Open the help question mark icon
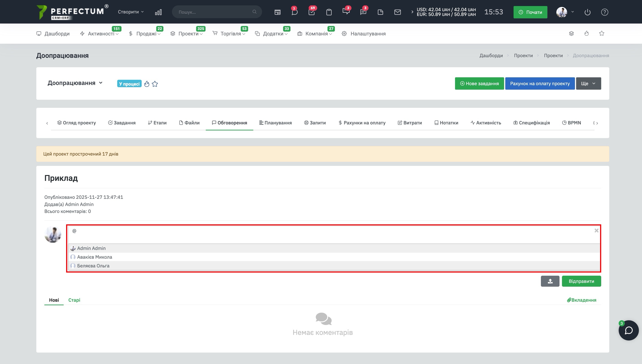This screenshot has width=642, height=364. (605, 12)
